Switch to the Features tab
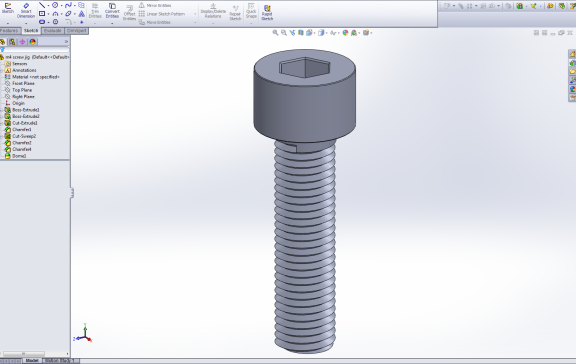The image size is (576, 364). (x=10, y=31)
